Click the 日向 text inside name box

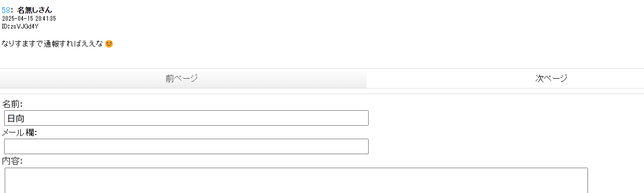16,118
